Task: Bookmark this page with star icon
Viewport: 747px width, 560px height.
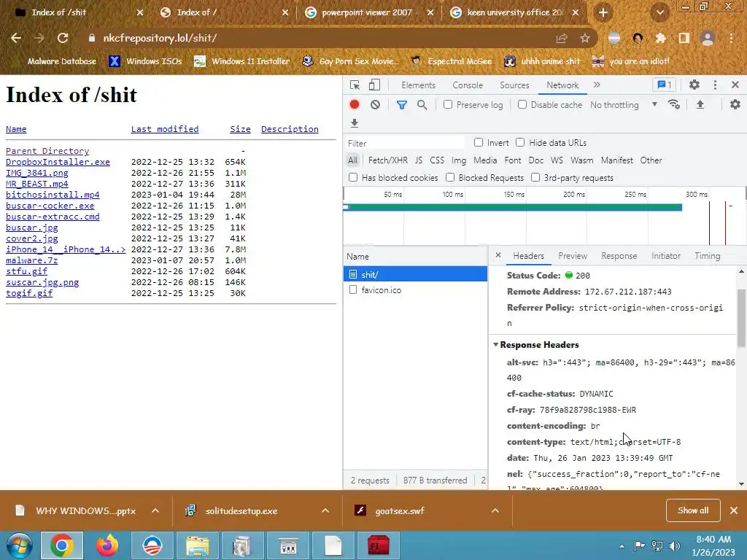Action: pos(585,38)
